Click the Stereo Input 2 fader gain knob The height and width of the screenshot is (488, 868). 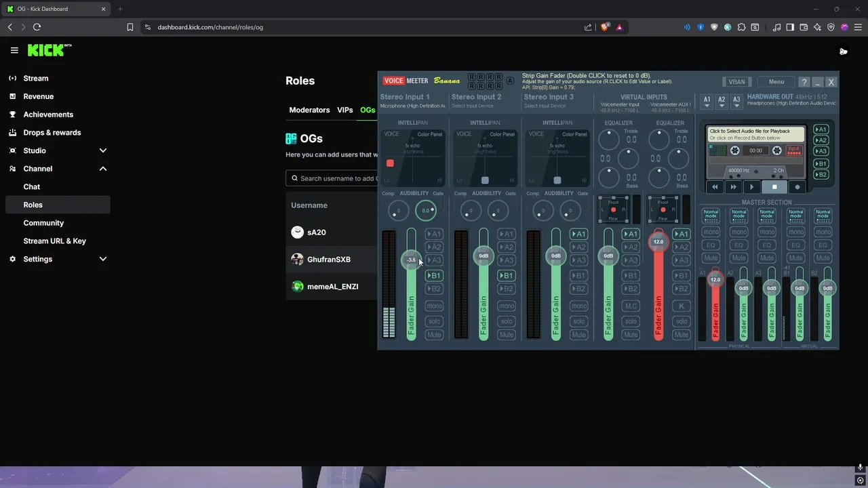point(484,256)
